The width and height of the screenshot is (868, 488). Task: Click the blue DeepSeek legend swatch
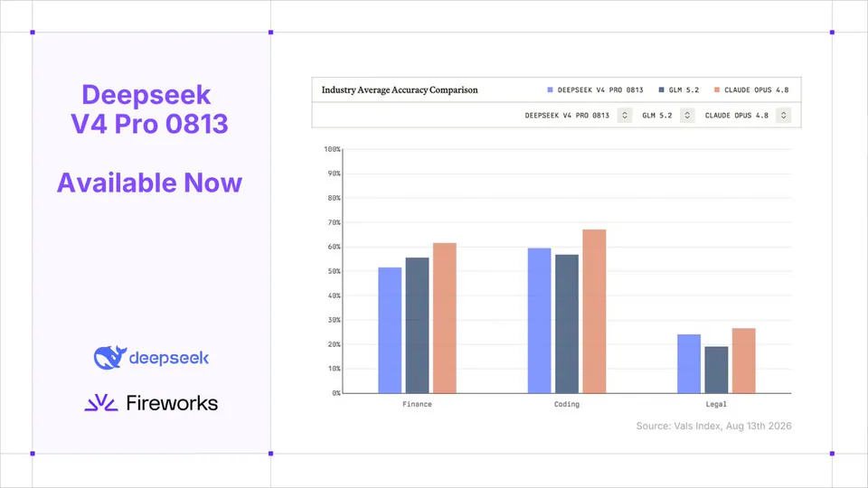(550, 89)
